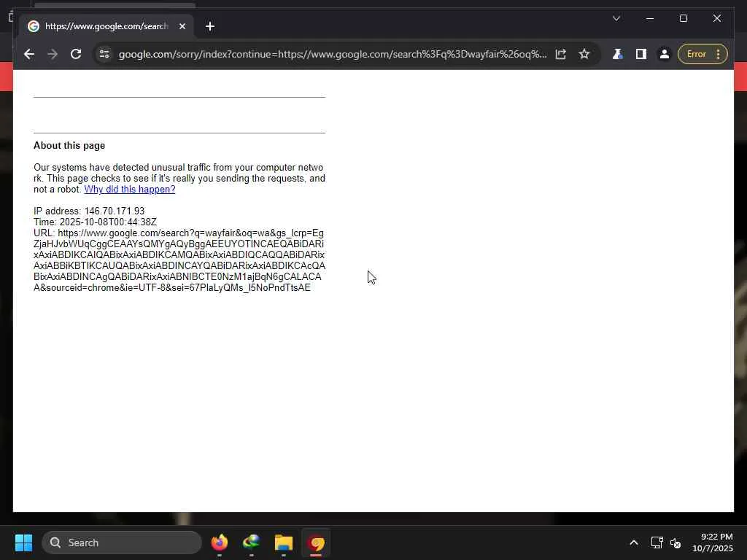
Task: Select the google.com/search tab
Action: [107, 26]
